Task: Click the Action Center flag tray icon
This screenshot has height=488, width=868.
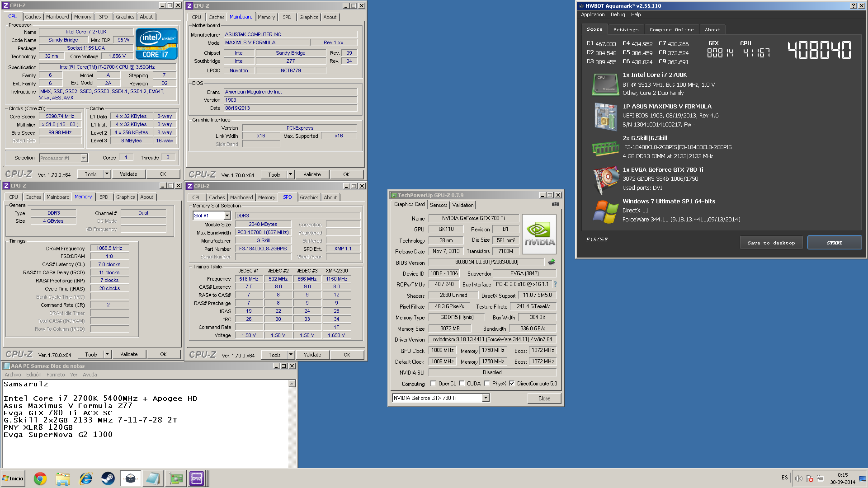Action: click(x=810, y=479)
